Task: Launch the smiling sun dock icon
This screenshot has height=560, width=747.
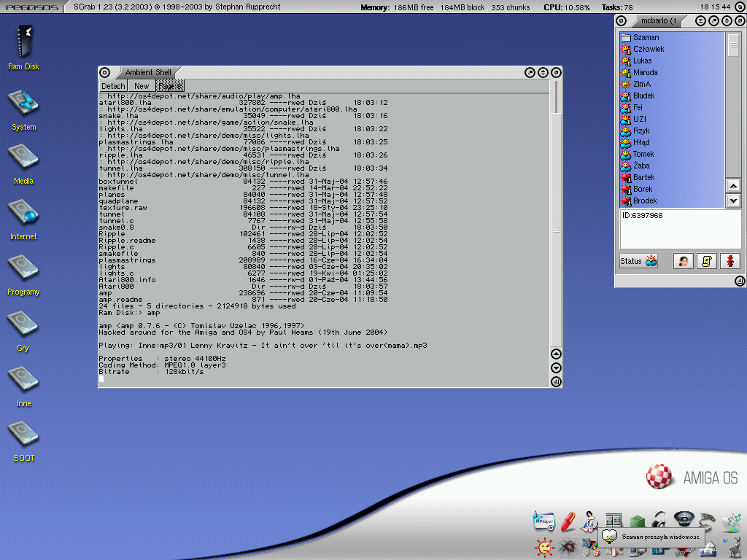Action: 544,548
